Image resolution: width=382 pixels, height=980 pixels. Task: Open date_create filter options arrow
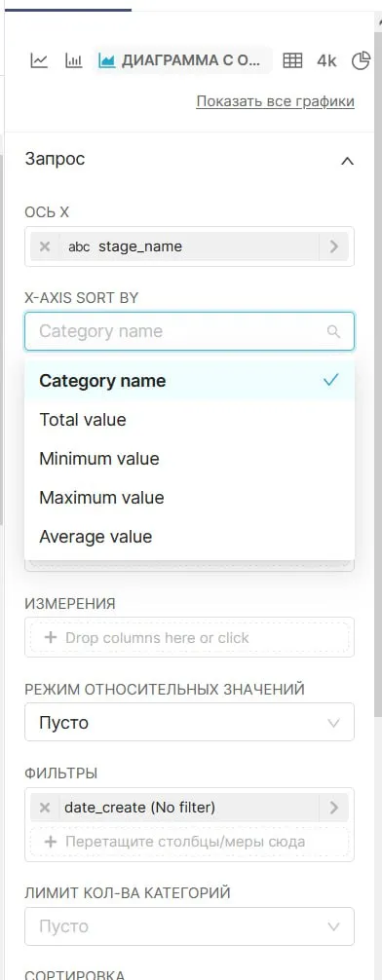pos(334,808)
